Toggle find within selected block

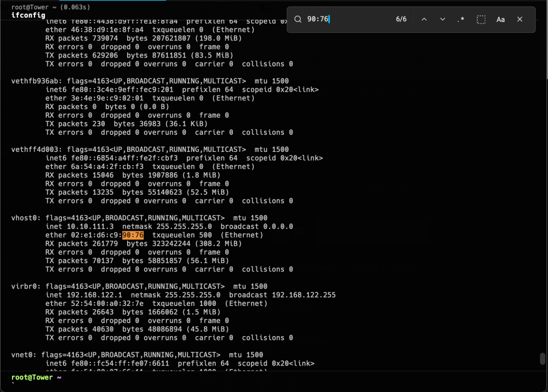coord(481,20)
